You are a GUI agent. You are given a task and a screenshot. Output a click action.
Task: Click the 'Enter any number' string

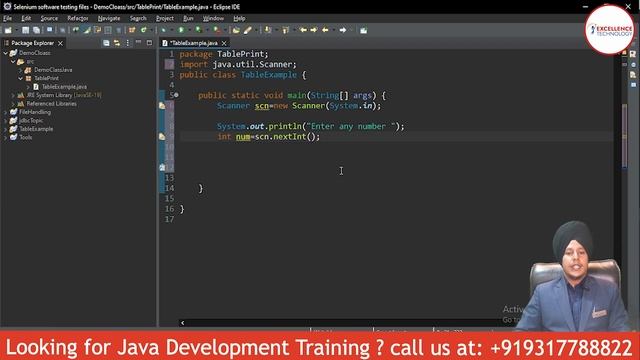point(351,127)
